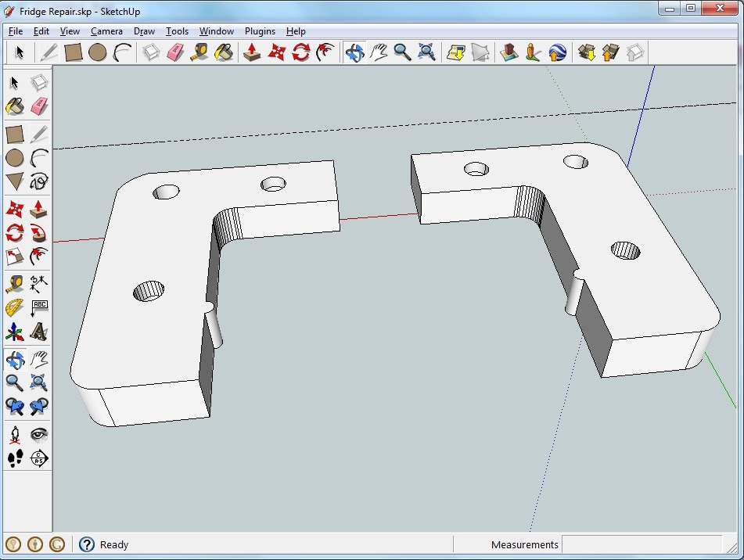
Task: Select Offset tool in the left tool set
Action: [x=39, y=257]
